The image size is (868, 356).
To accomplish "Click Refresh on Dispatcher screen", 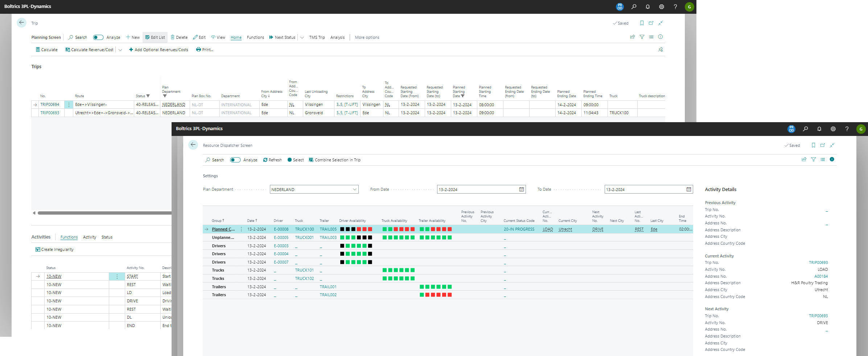I will (x=272, y=160).
